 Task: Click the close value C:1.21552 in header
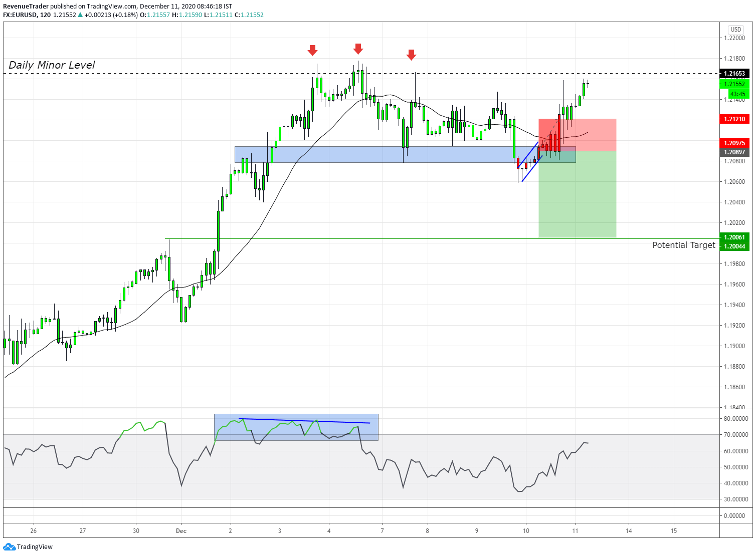pos(249,15)
